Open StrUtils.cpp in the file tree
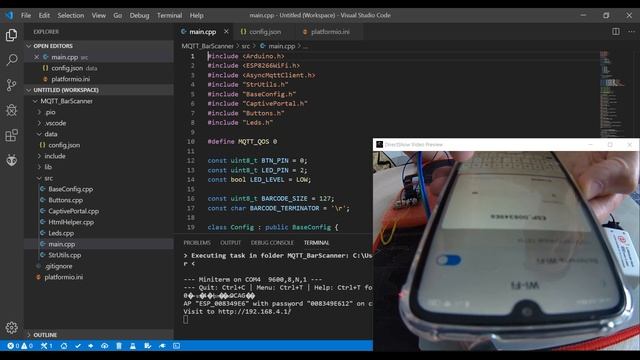Image resolution: width=640 pixels, height=360 pixels. [65, 255]
